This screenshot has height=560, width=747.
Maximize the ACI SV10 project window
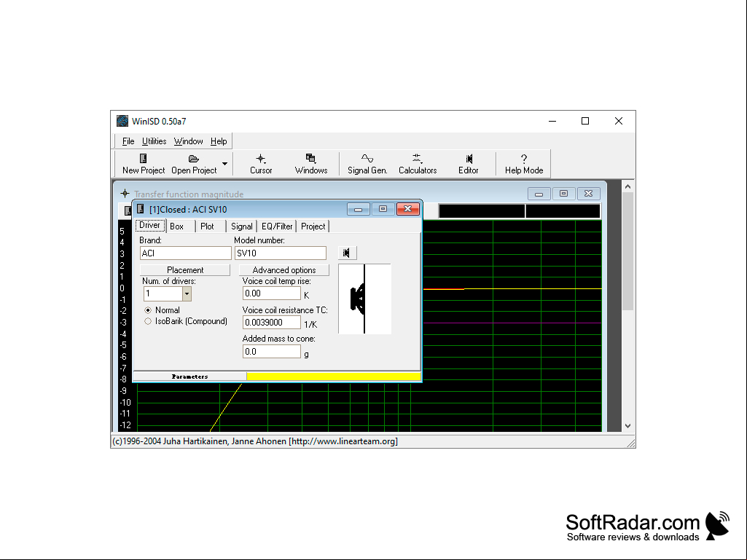point(383,209)
